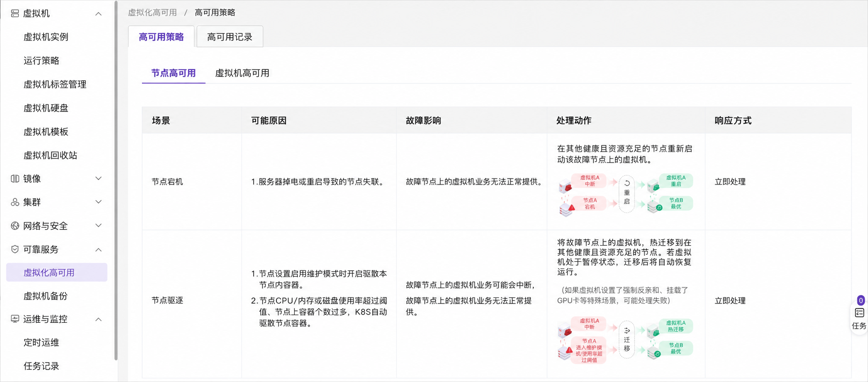Click the 集群 cluster icon

tap(15, 202)
